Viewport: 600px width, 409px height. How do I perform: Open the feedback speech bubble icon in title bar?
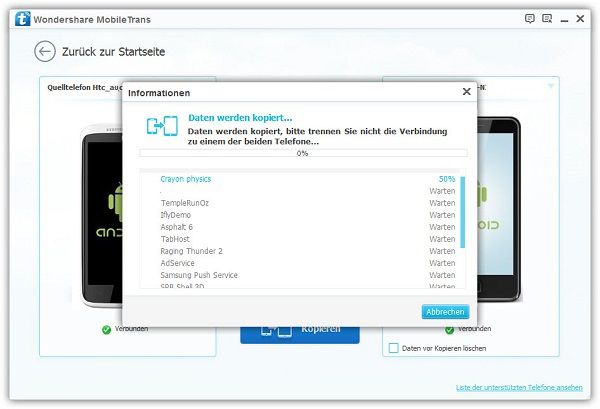[530, 18]
